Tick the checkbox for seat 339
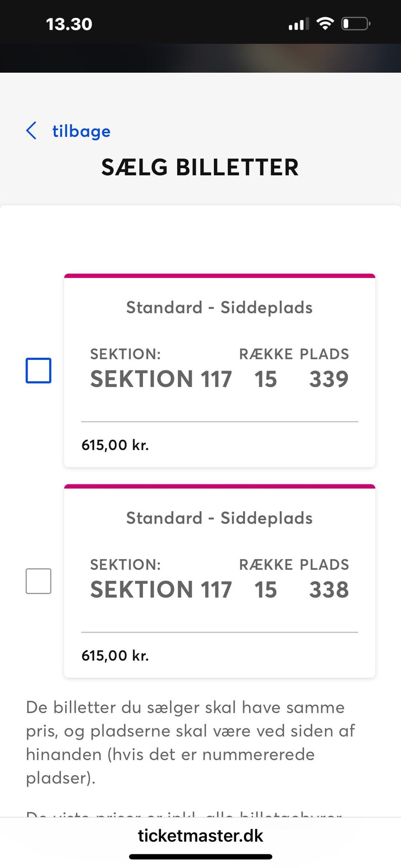Screen dimensions: 401x868 pyautogui.click(x=38, y=370)
